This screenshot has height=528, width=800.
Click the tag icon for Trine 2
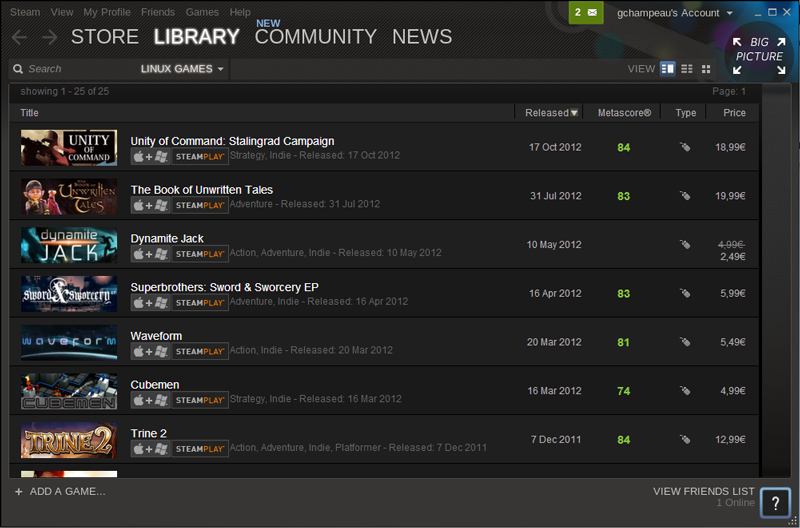coord(685,440)
